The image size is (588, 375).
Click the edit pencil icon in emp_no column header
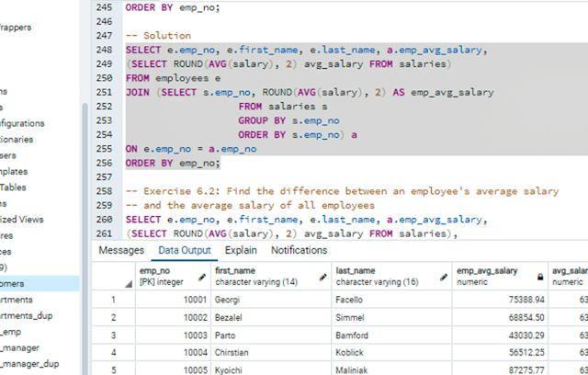(x=202, y=278)
